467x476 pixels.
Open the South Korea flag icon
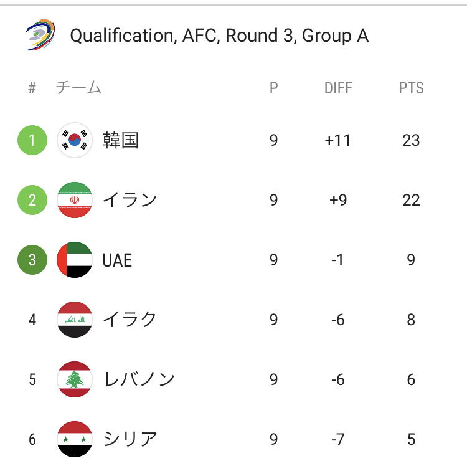(75, 140)
